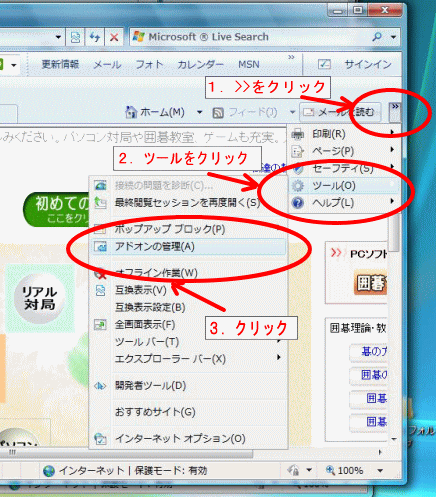Open 開発者ツール(D)
The width and height of the screenshot is (436, 497).
tap(188, 386)
